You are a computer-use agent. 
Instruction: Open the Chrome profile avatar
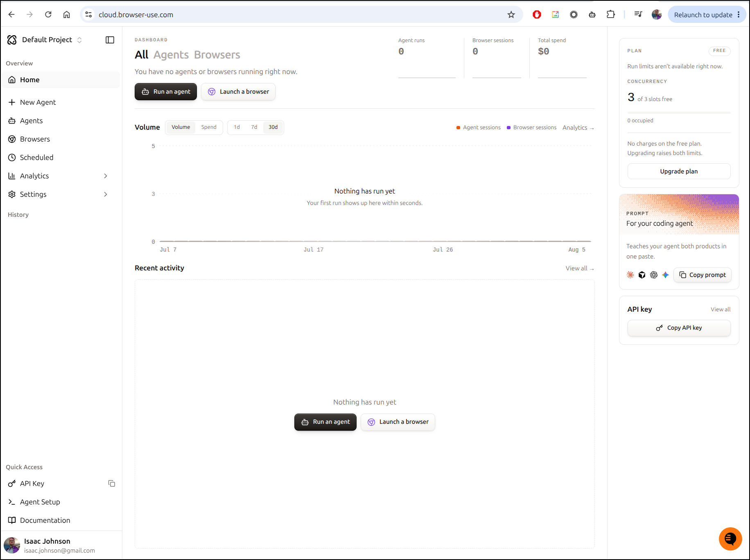(x=657, y=15)
